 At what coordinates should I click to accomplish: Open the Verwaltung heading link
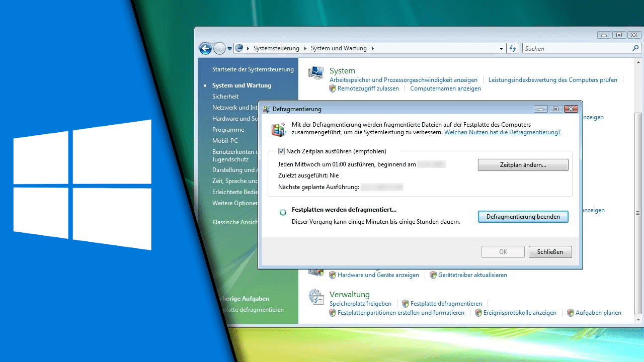tap(350, 295)
